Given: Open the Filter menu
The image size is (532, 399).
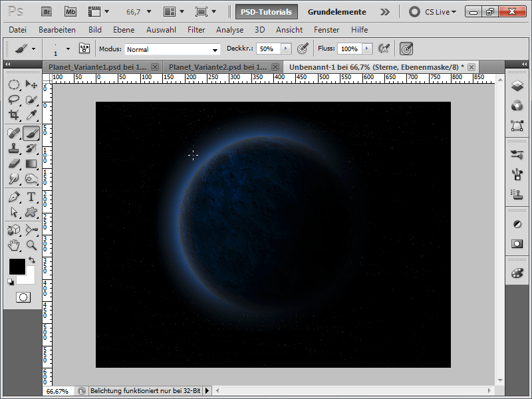Looking at the screenshot, I should pyautogui.click(x=196, y=30).
